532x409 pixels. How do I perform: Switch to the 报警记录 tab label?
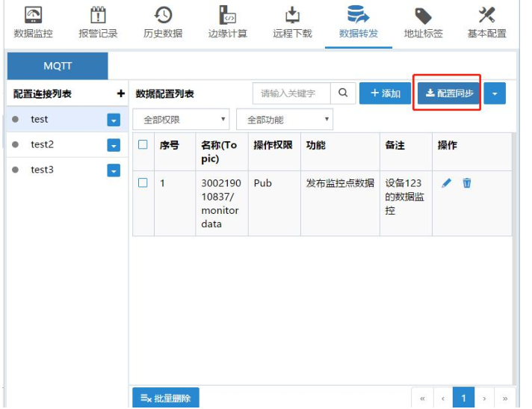coord(98,34)
